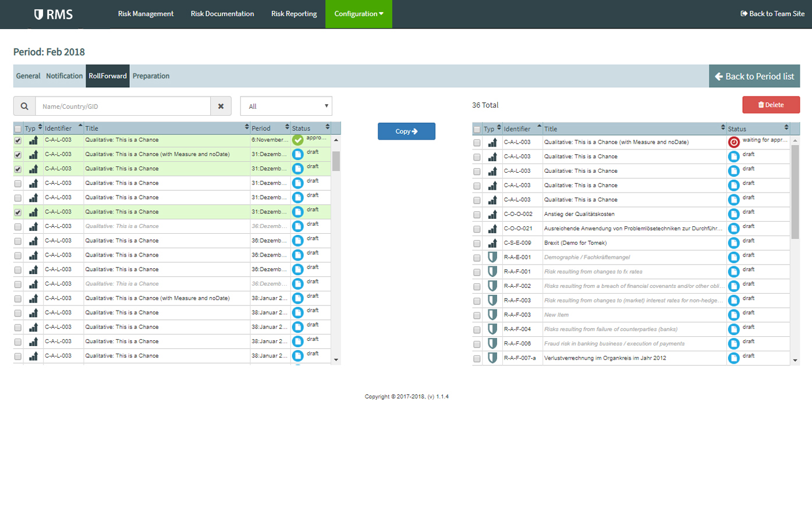Click the draft status icon for Anstieg der Qualitätskosten

[x=734, y=214]
